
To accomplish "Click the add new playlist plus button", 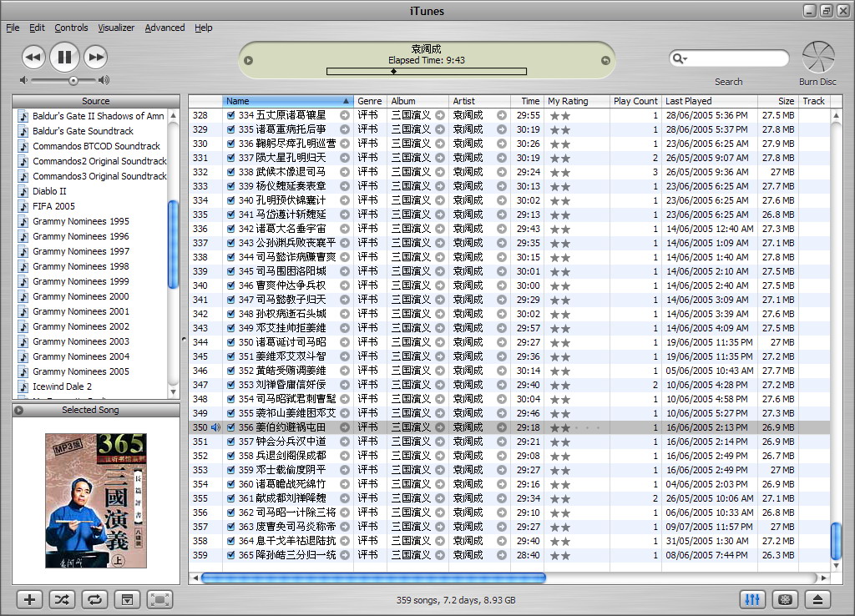I will coord(30,599).
